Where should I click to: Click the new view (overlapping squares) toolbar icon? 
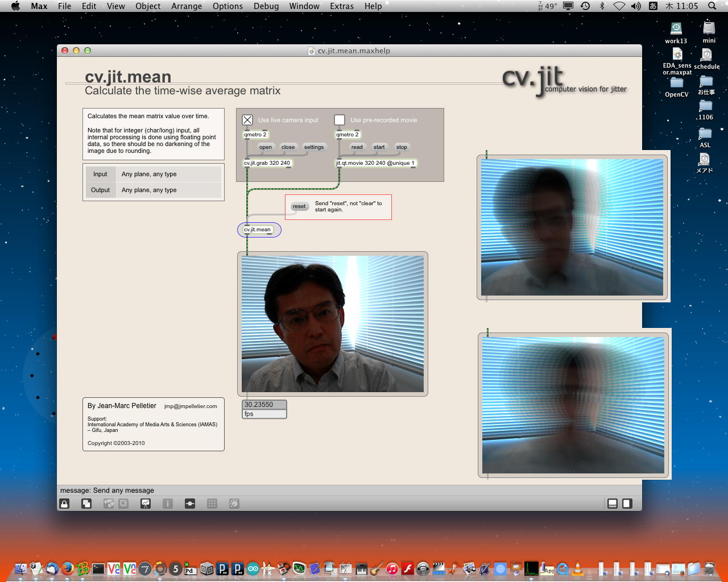86,504
